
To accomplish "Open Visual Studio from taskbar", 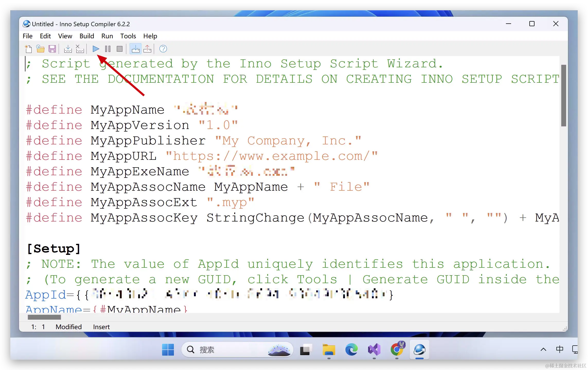I will (x=374, y=349).
